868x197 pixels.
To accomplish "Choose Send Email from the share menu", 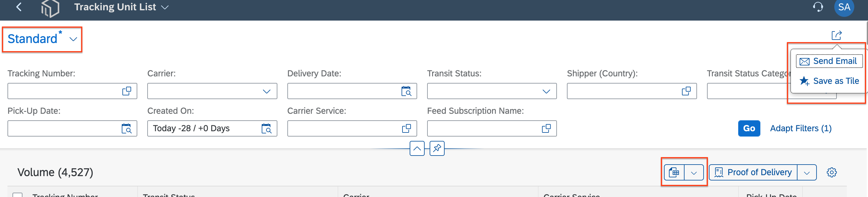I will [828, 61].
